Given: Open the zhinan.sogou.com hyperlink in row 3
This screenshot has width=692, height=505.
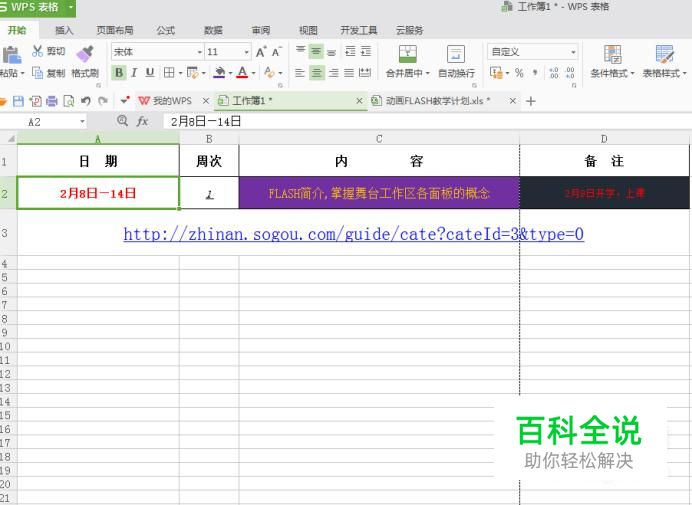Looking at the screenshot, I should 354,234.
